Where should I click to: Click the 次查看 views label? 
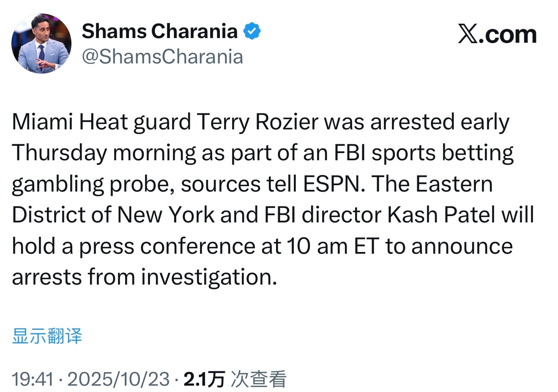pyautogui.click(x=259, y=379)
